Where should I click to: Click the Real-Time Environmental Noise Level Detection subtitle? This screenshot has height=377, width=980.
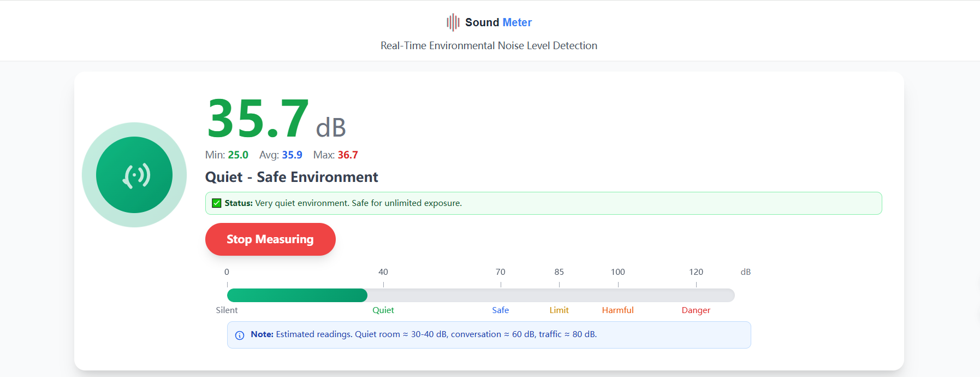[489, 46]
